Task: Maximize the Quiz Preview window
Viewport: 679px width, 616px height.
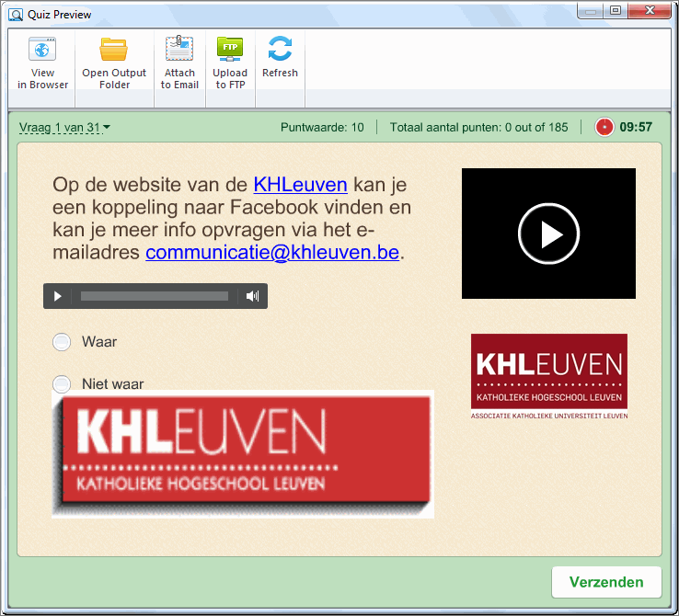Action: pos(616,10)
